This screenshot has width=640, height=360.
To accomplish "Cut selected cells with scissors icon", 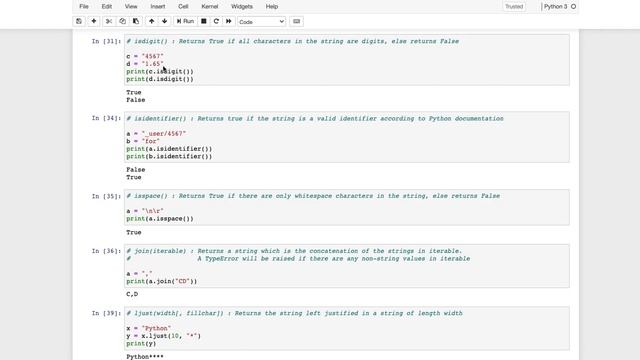I will [109, 21].
